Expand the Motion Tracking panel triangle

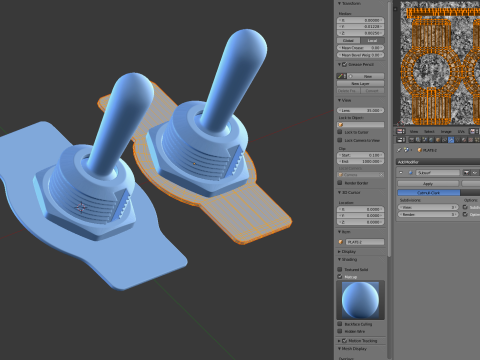click(339, 341)
